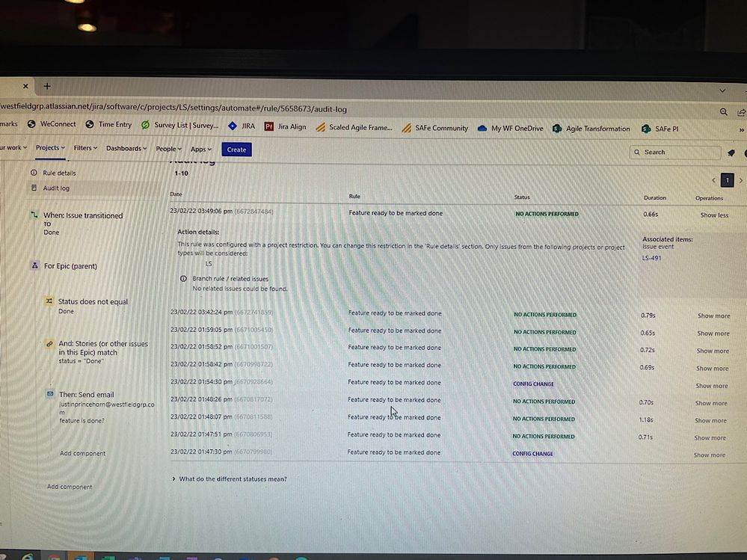Open the SAFe PI bookmark
Screen dimensions: 747x560
660,129
